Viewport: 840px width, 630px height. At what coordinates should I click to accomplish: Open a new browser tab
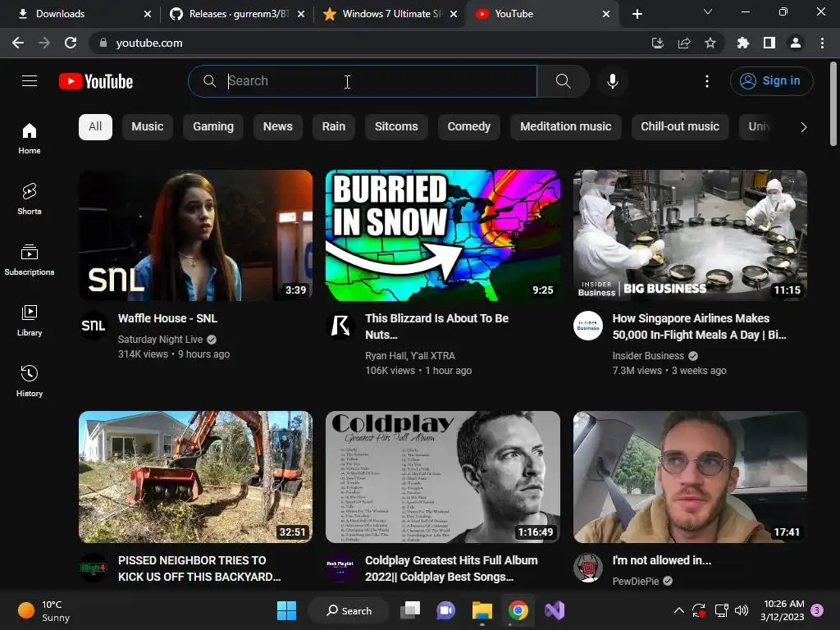coord(637,14)
